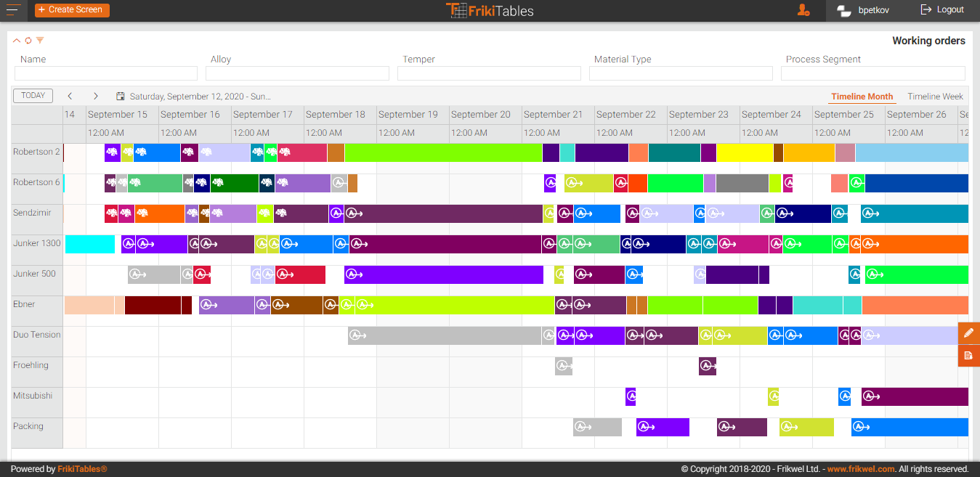Viewport: 980px width, 477px height.
Task: Click the orange filter funnel icon
Action: tap(40, 41)
